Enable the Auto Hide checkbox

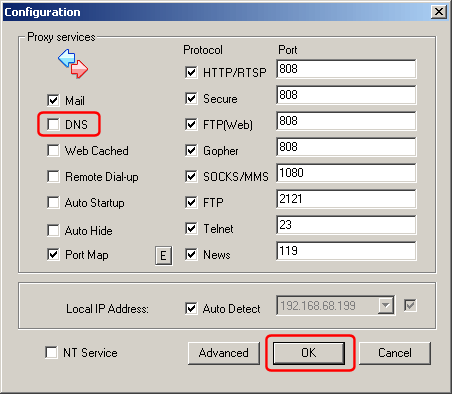click(x=53, y=230)
